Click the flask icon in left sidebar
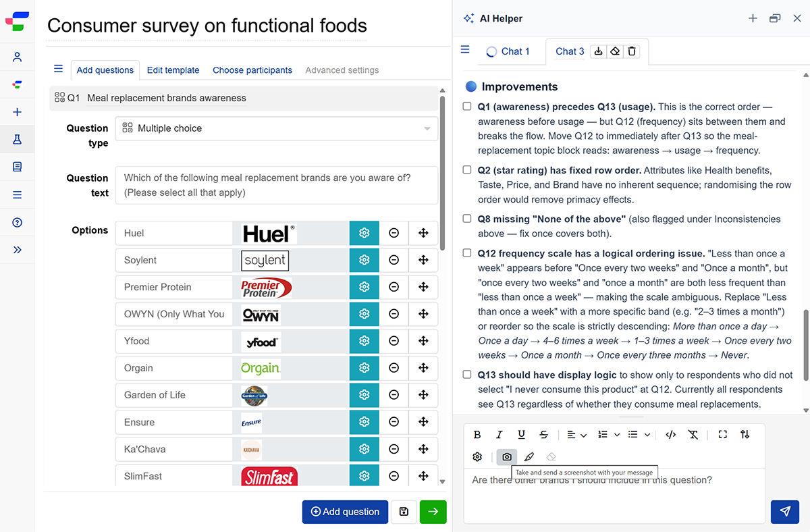 point(18,140)
